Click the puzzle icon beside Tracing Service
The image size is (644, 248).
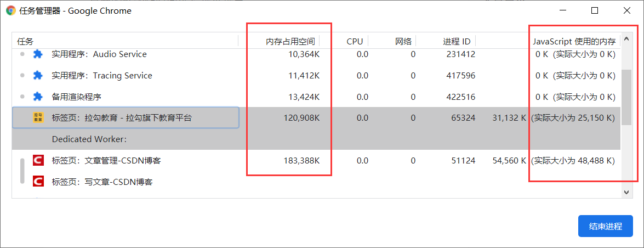pyautogui.click(x=38, y=75)
